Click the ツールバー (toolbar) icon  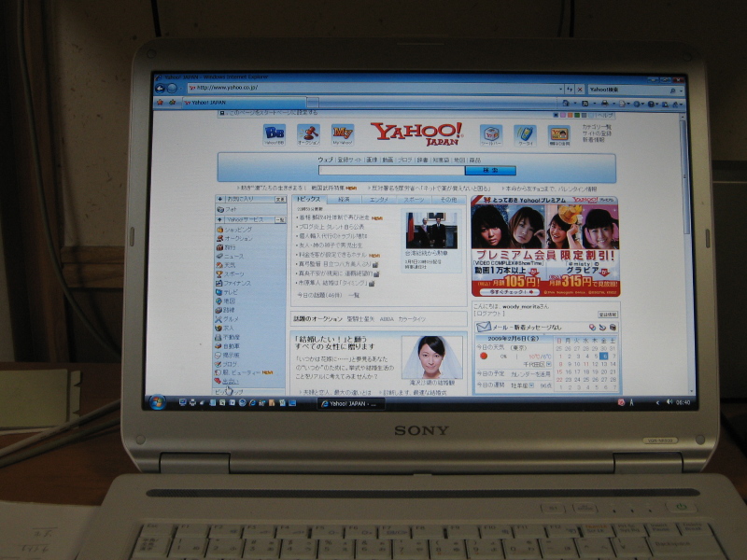(x=491, y=135)
